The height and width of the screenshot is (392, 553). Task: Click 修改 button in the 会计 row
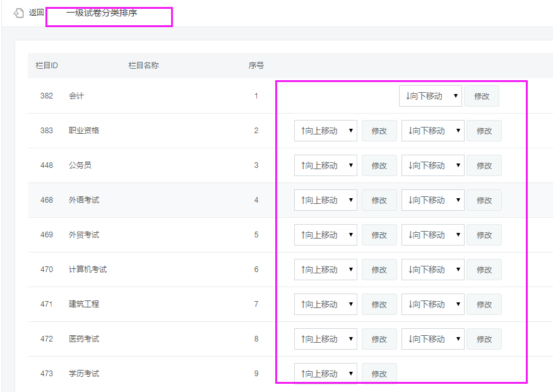(x=482, y=96)
